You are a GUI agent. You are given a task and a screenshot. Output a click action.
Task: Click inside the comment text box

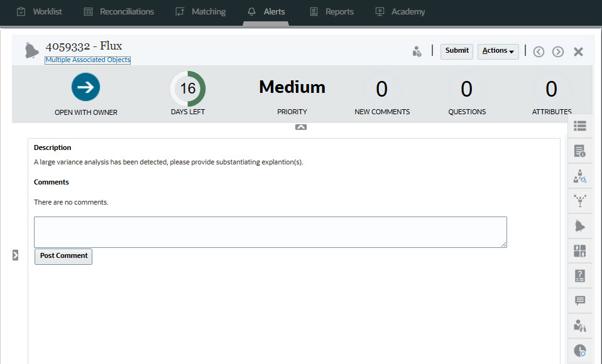click(x=270, y=232)
